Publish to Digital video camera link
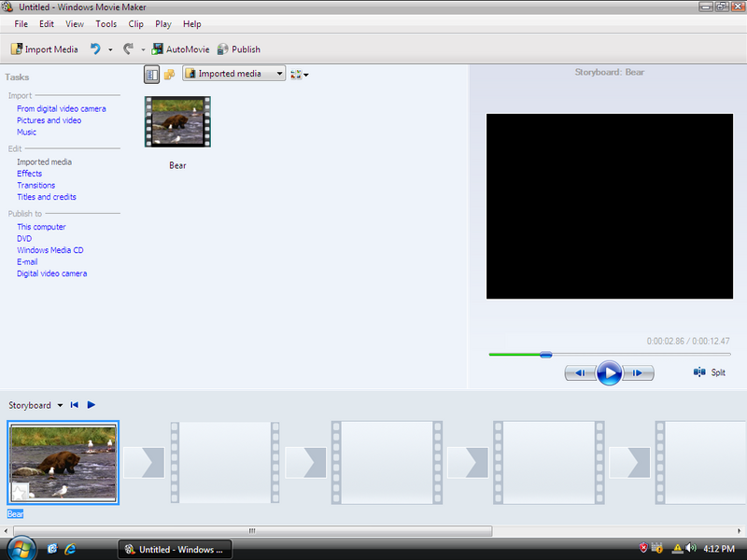The width and height of the screenshot is (747, 560). [52, 273]
